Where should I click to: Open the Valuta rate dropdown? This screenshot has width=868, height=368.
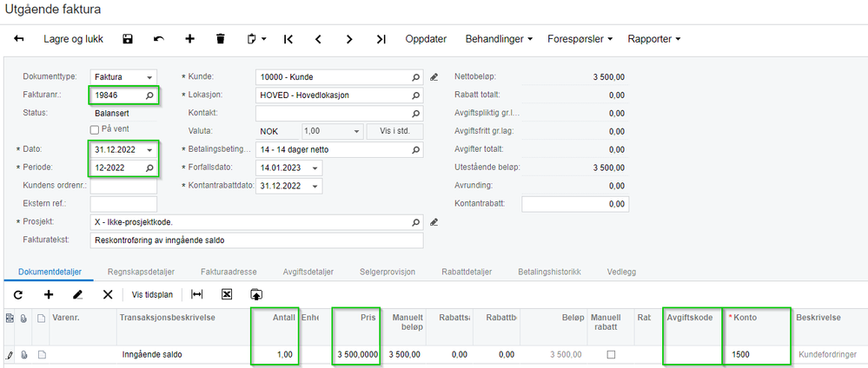click(357, 131)
